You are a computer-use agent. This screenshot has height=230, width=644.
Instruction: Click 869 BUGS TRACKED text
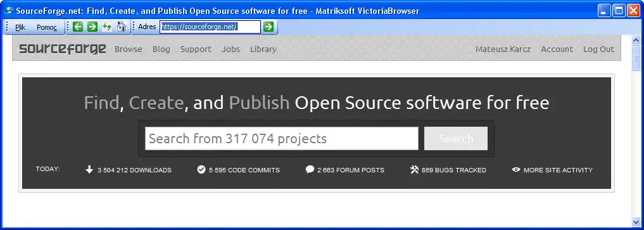[454, 170]
